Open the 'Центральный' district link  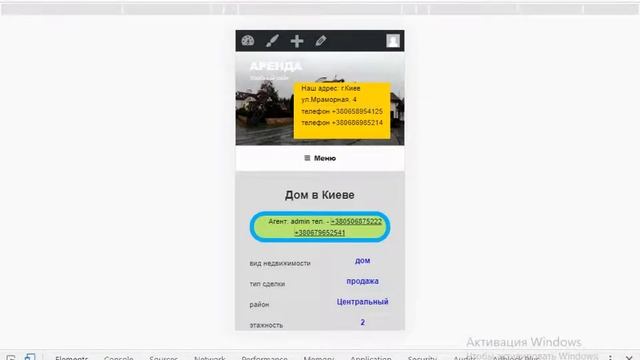click(x=362, y=302)
